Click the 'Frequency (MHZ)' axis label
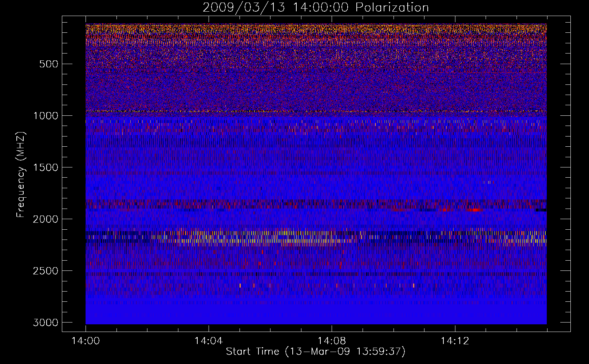The width and height of the screenshot is (589, 364). (x=21, y=175)
